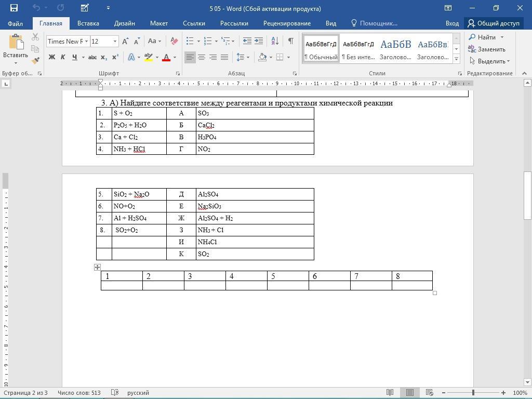The width and height of the screenshot is (532, 399).
Task: Click the Redo arrow icon
Action: [x=60, y=8]
